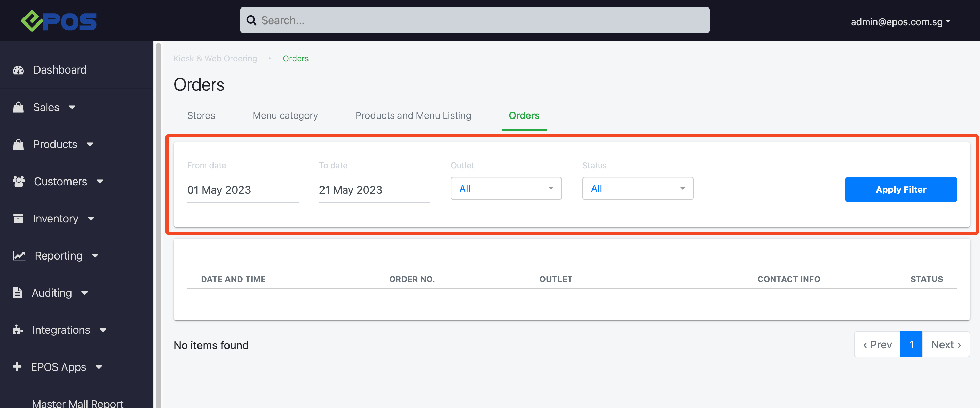
Task: Click the Inventory archive box icon
Action: point(18,218)
